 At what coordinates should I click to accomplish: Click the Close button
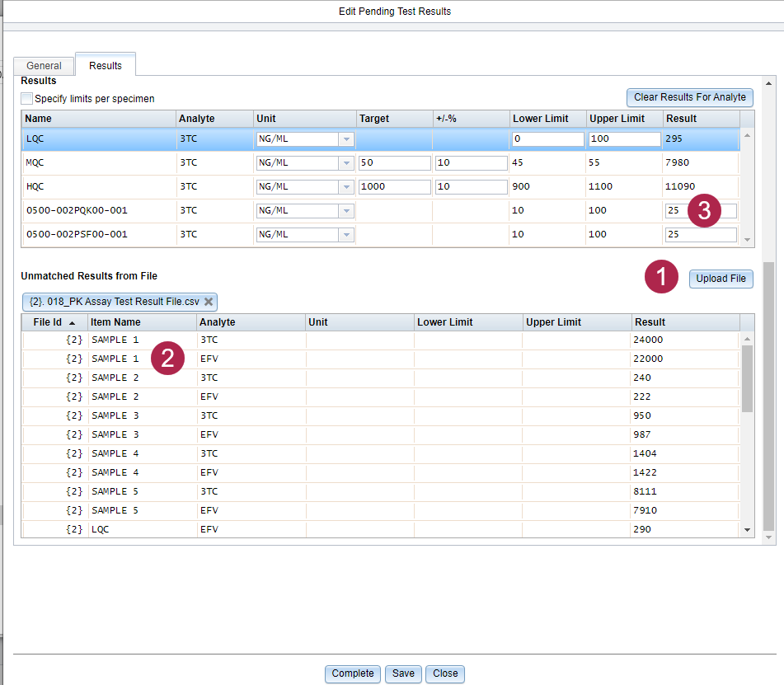point(445,673)
